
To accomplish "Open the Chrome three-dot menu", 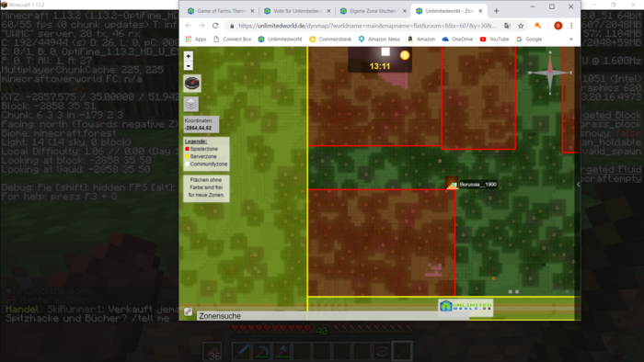I will [x=571, y=26].
